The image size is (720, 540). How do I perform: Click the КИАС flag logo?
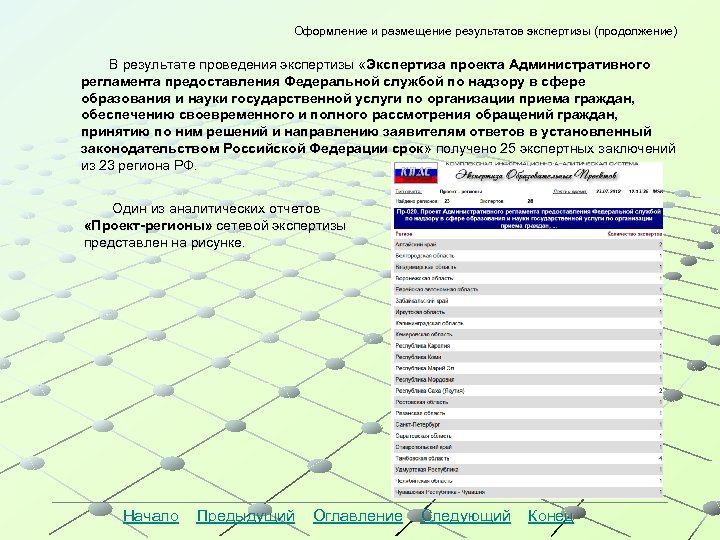[416, 173]
